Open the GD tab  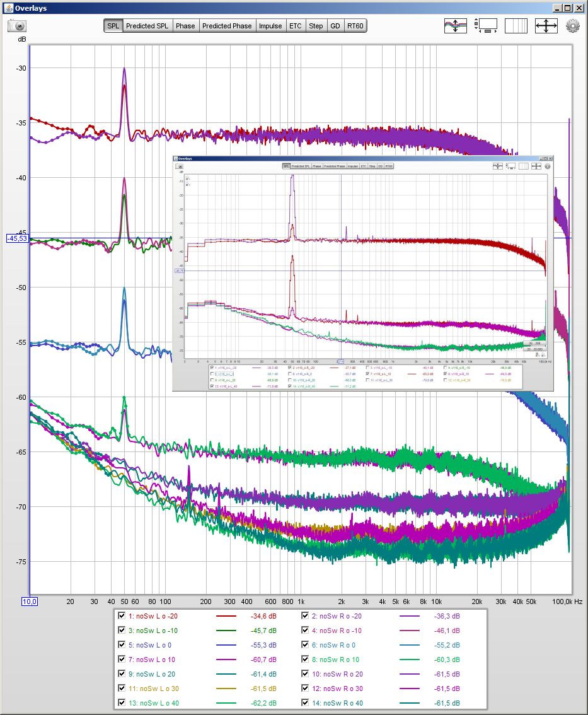click(x=335, y=26)
